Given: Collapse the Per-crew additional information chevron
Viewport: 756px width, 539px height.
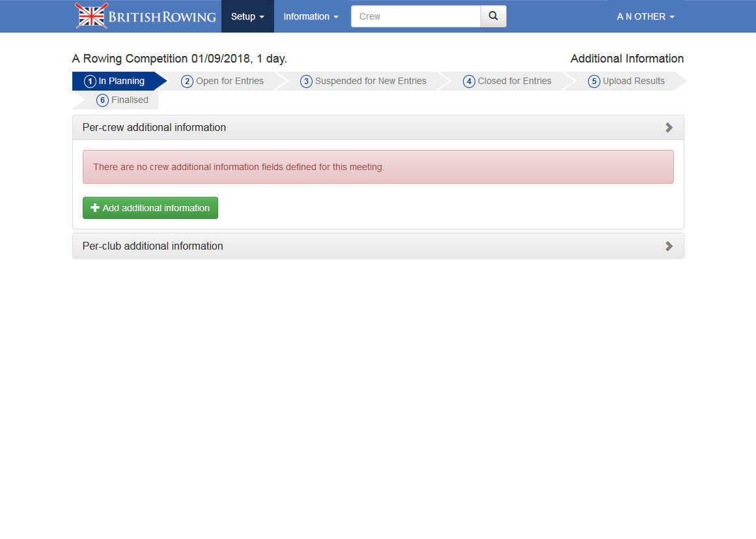Looking at the screenshot, I should [x=669, y=128].
